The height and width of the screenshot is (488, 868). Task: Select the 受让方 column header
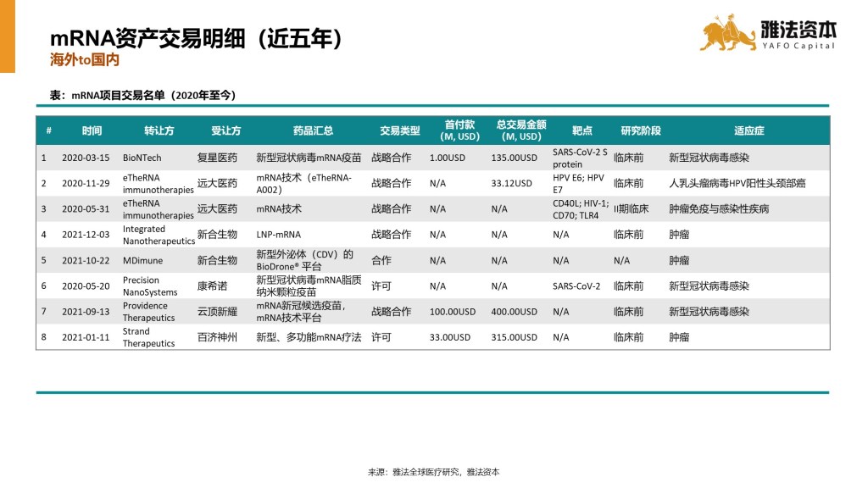click(x=225, y=130)
